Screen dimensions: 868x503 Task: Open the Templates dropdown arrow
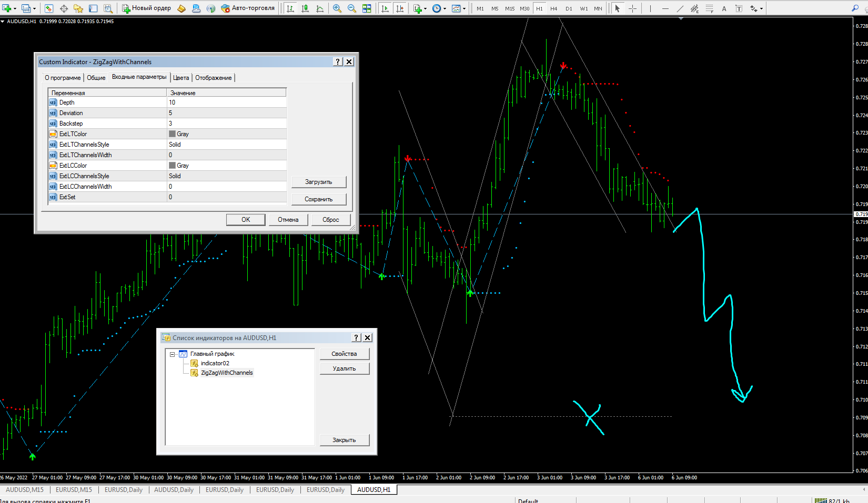pos(464,8)
